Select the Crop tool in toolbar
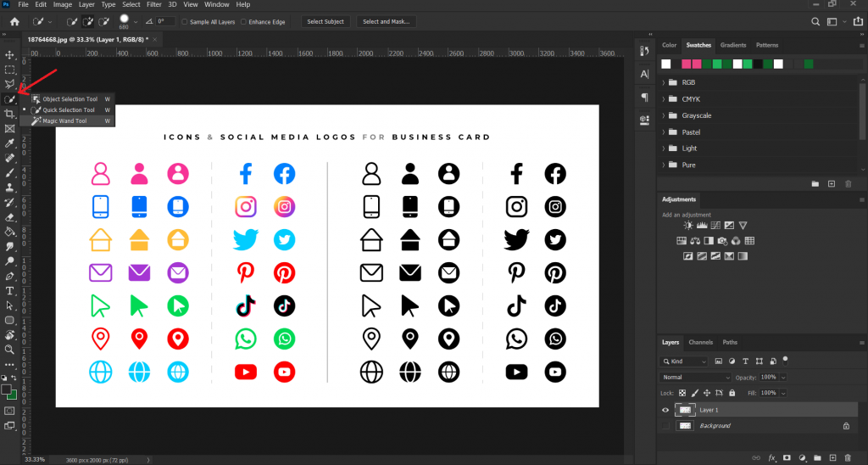The image size is (868, 465). 9,115
